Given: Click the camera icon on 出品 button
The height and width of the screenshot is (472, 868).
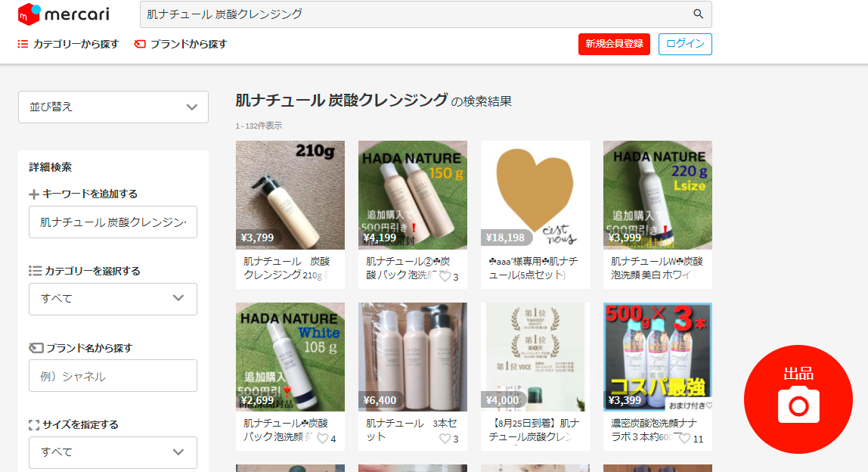Looking at the screenshot, I should 798,405.
